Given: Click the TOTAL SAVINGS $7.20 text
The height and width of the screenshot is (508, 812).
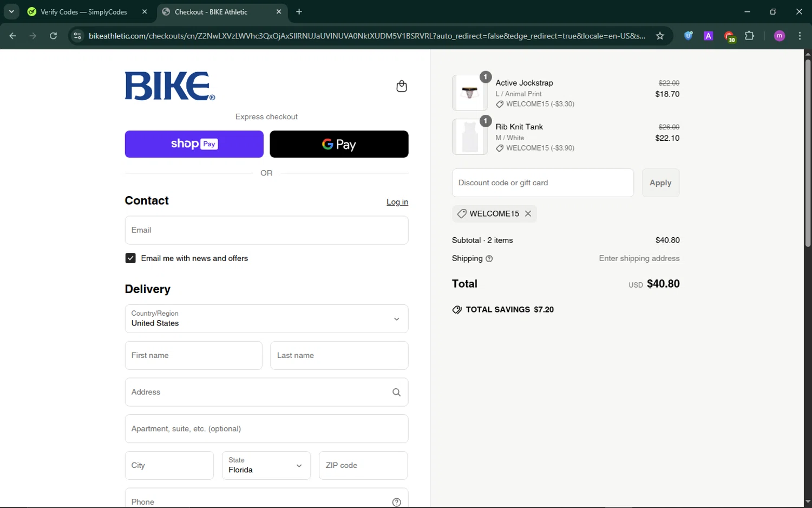Looking at the screenshot, I should click(x=509, y=310).
